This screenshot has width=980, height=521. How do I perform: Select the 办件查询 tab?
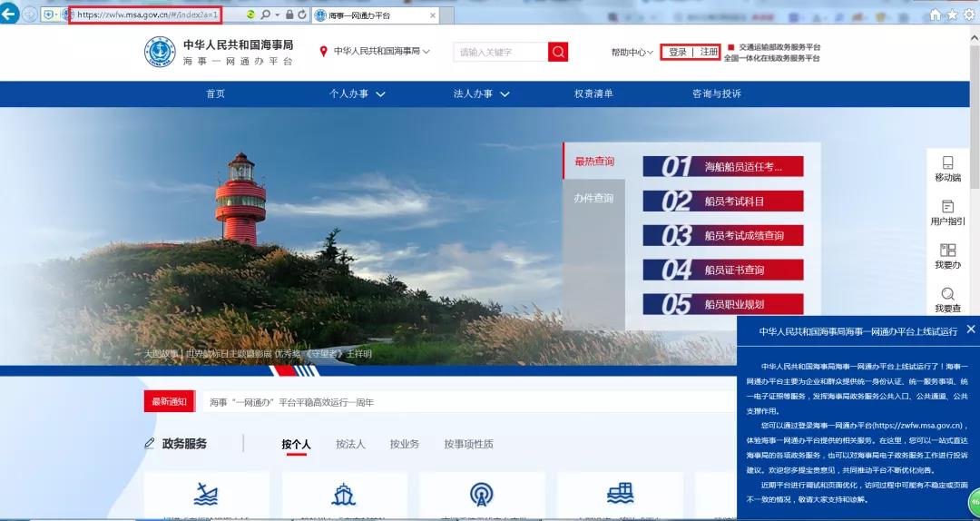(593, 198)
